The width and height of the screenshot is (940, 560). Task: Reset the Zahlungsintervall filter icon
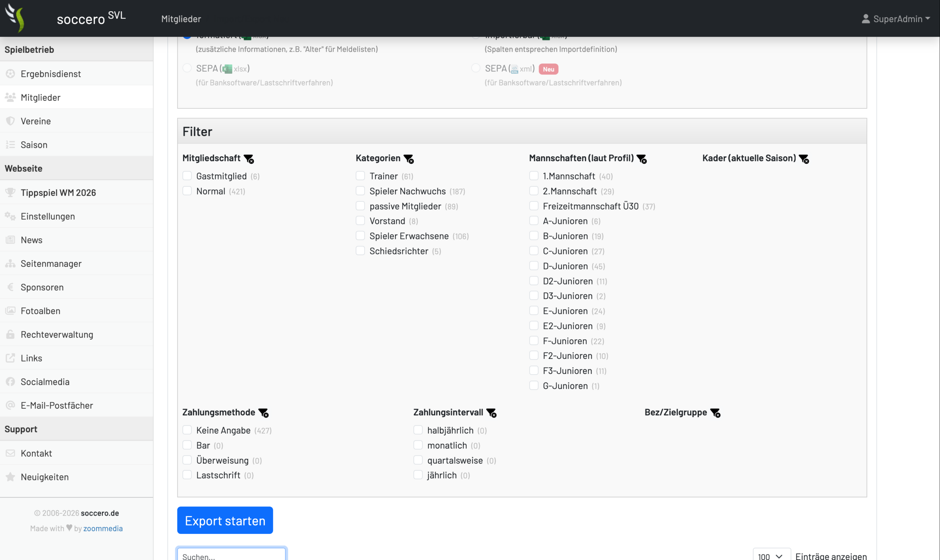pos(492,413)
